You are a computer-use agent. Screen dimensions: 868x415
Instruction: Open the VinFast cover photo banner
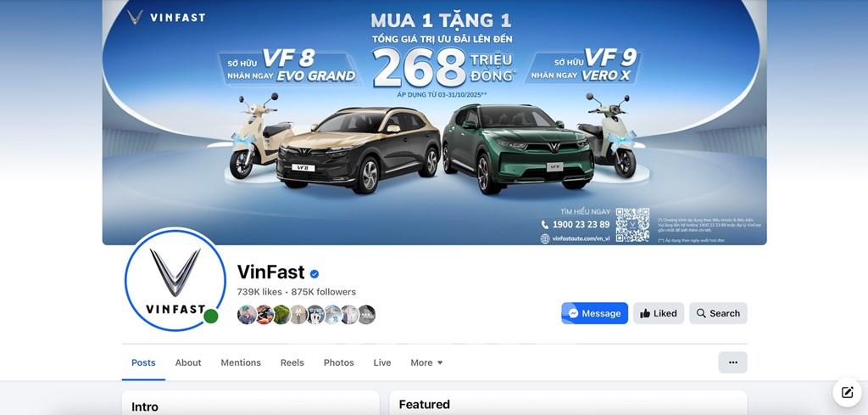[x=435, y=122]
